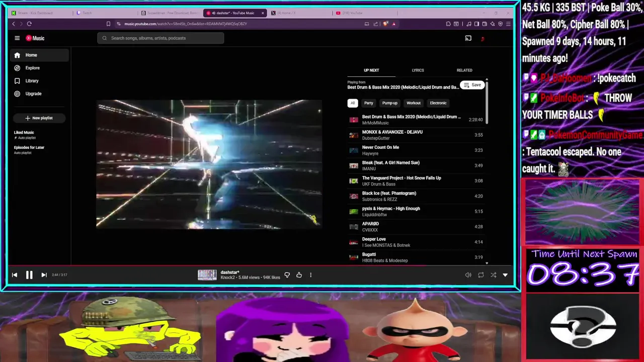Switch to the LYRICS tab

tap(418, 70)
